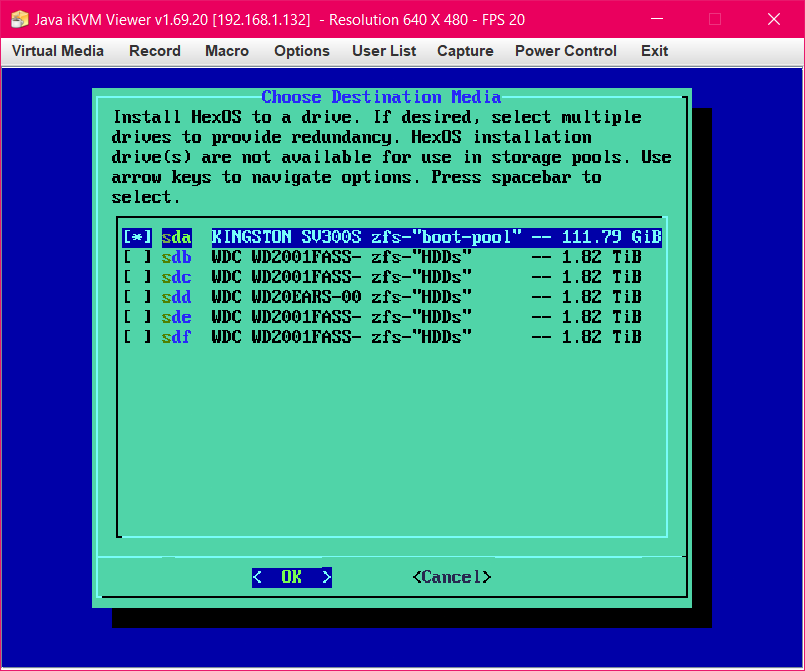Click the Choose Destination Media title

tap(381, 97)
